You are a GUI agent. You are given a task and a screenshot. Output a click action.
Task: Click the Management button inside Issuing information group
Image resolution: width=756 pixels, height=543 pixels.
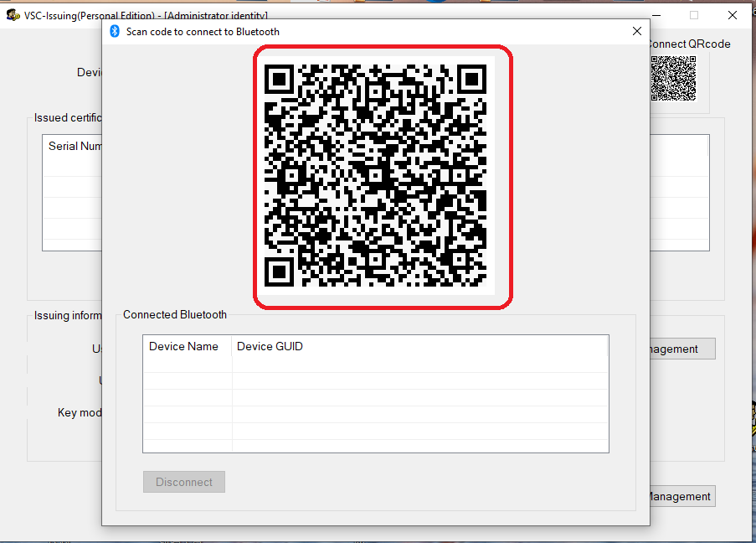(x=681, y=349)
